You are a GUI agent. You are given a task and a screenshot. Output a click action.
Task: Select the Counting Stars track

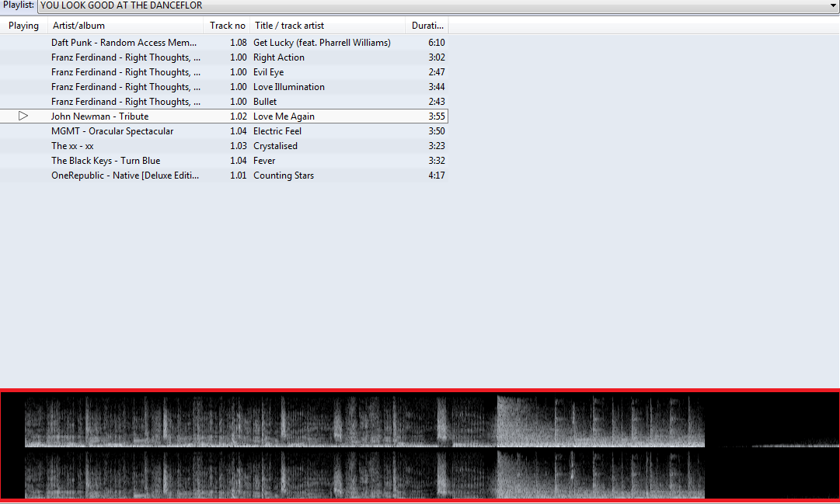[x=284, y=176]
